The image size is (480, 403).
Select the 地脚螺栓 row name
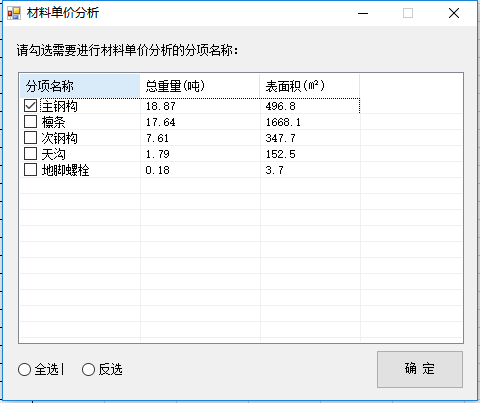coord(65,170)
